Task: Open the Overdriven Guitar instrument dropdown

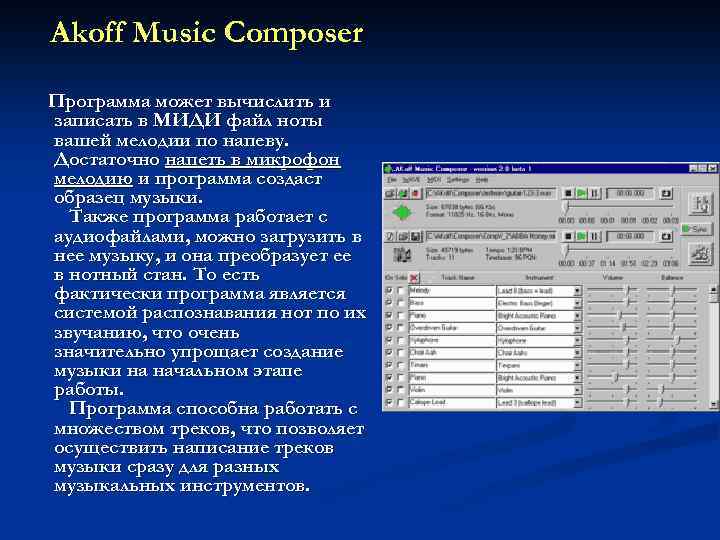Action: click(578, 328)
